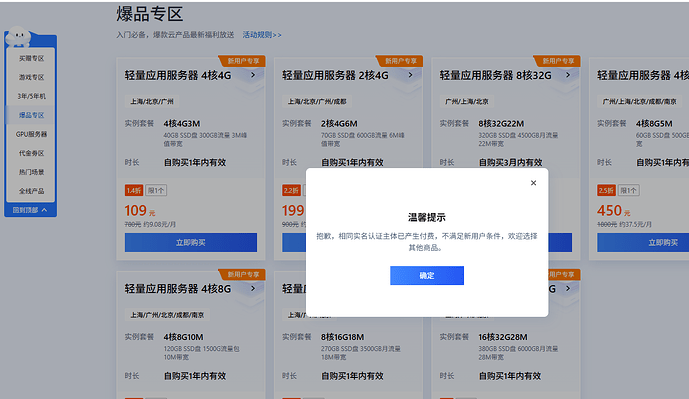Select region tag 上海/北京/广州/成都
The image size is (689, 399).
[x=317, y=102]
